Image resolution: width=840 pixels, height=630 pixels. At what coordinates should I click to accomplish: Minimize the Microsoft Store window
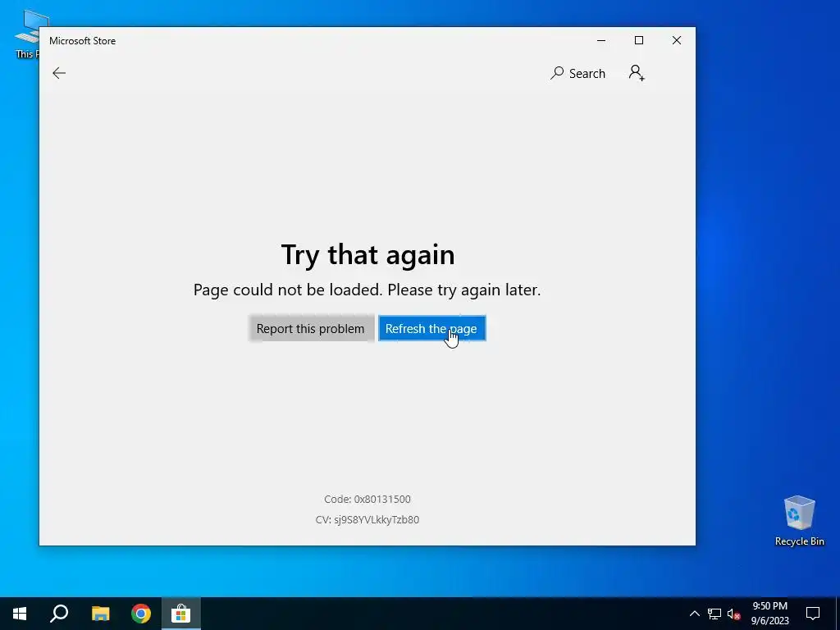click(601, 41)
